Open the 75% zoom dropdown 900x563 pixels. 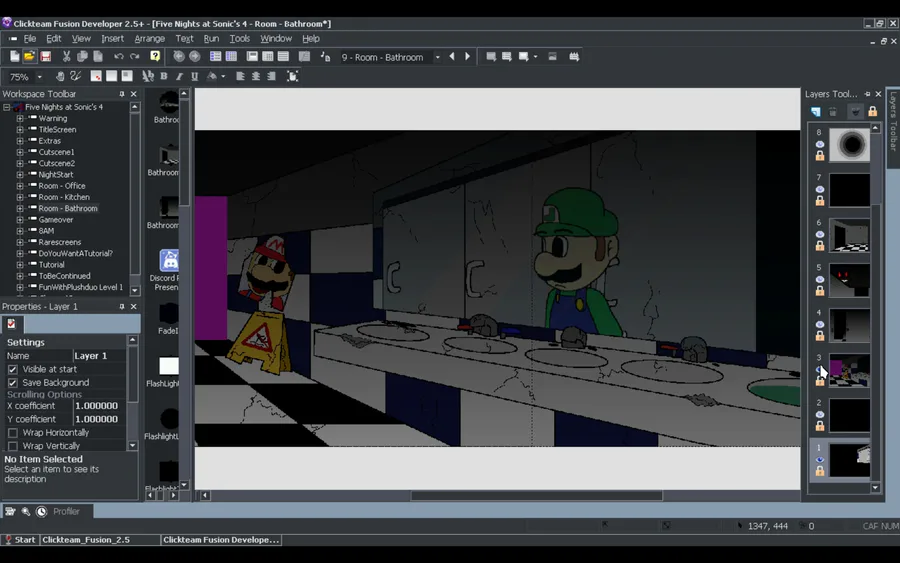click(40, 77)
